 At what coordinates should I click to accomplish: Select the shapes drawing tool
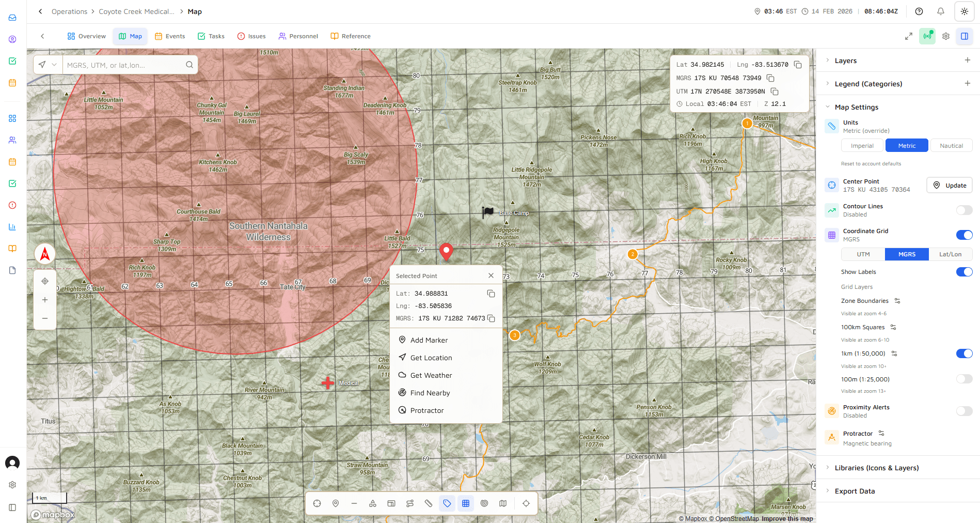tap(373, 503)
